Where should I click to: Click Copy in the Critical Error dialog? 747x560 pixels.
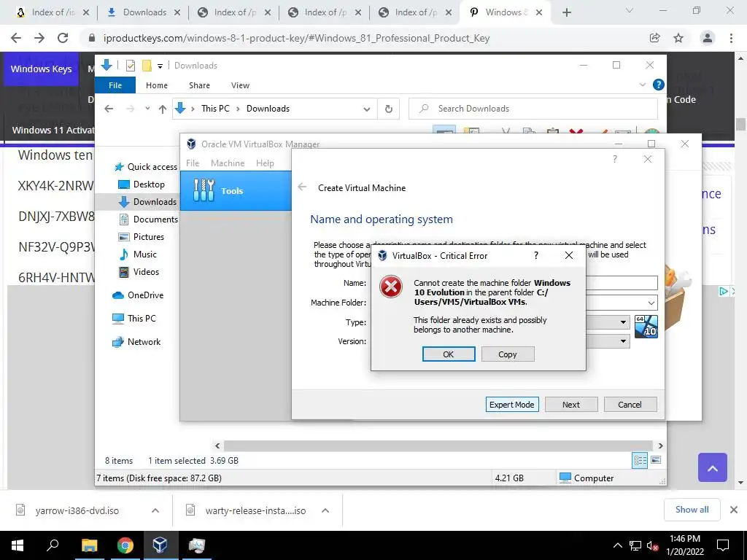[508, 354]
